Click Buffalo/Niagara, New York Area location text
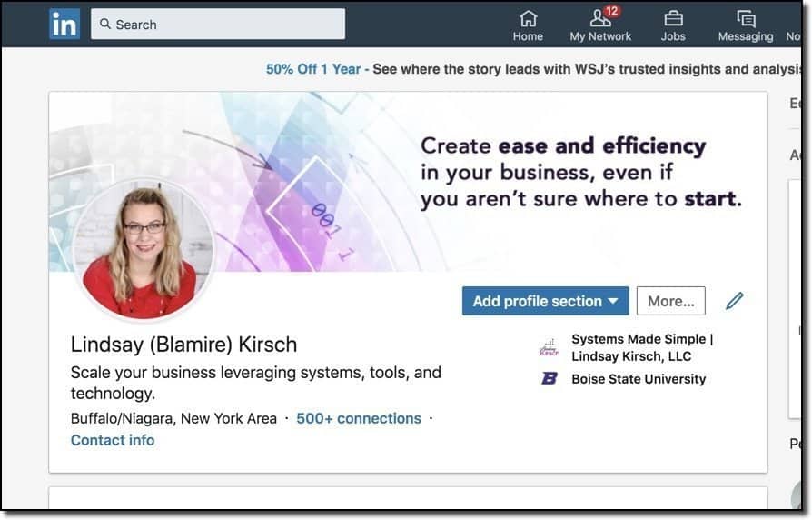The height and width of the screenshot is (520, 812). 173,418
